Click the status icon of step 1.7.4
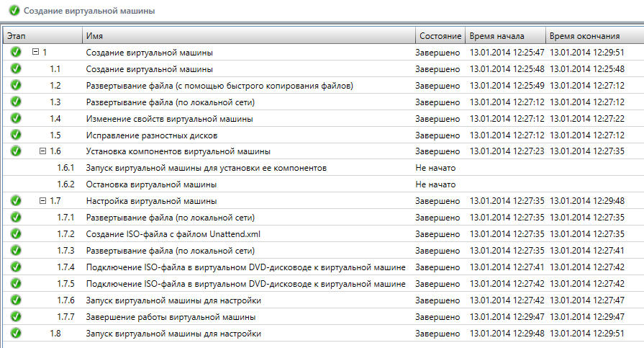644x348 pixels. point(16,267)
